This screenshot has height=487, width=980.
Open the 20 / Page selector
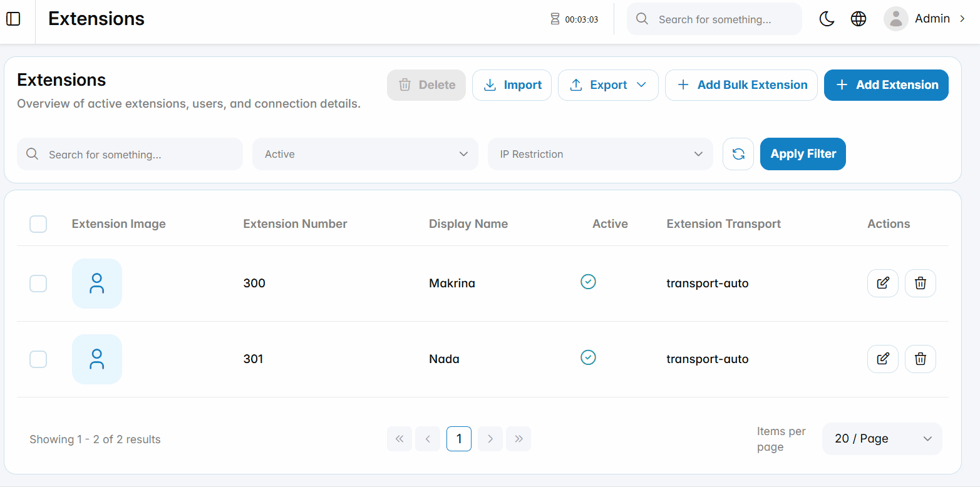[882, 439]
